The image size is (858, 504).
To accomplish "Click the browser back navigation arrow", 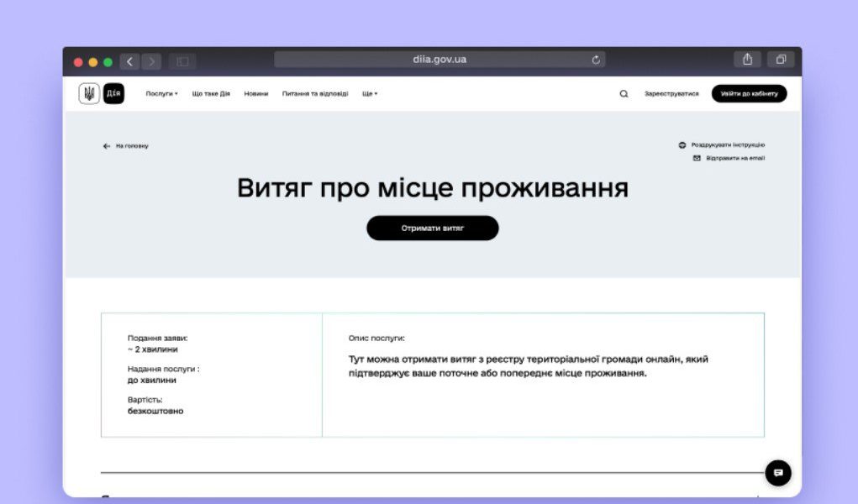I will click(x=128, y=60).
